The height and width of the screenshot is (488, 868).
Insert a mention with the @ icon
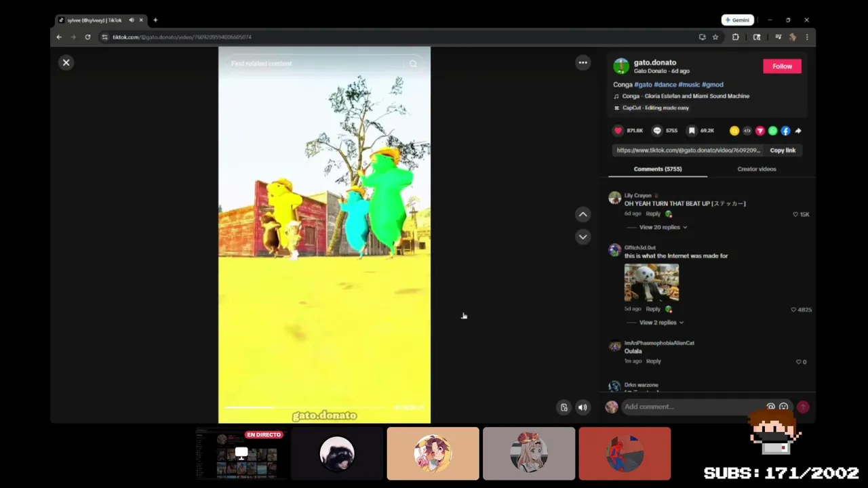point(770,407)
